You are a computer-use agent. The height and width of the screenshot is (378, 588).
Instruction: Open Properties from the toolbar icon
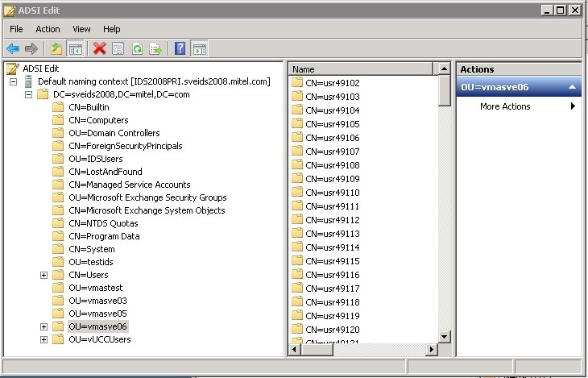(x=118, y=49)
